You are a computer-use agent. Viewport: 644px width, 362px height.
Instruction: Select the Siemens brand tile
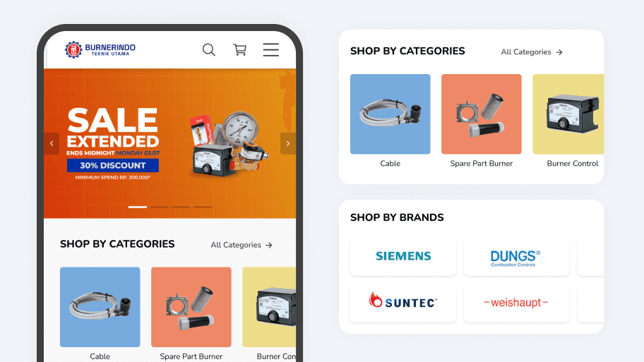point(403,256)
